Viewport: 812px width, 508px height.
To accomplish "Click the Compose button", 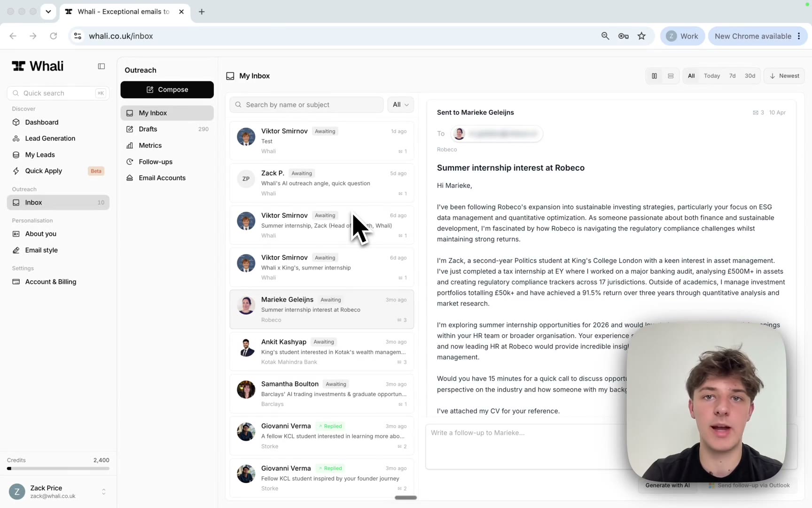I will 167,90.
